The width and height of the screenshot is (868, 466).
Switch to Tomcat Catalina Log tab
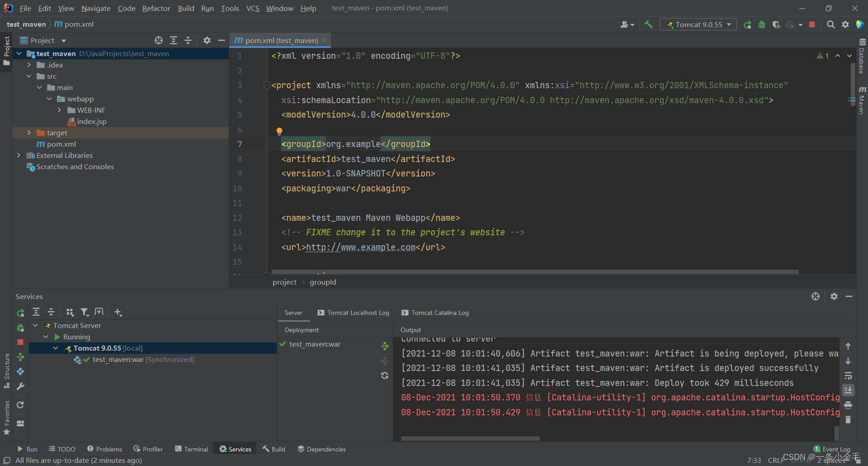[435, 313]
